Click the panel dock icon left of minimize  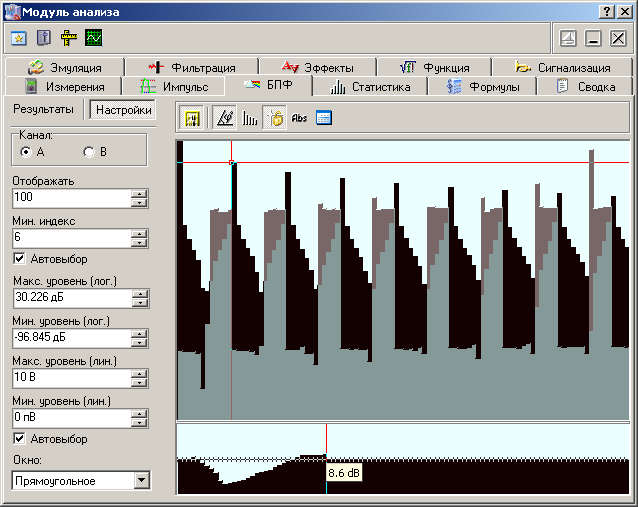pos(568,39)
